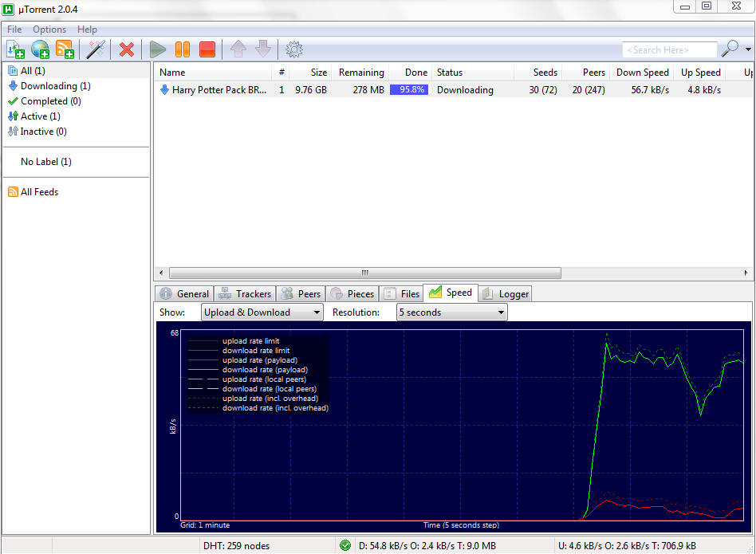Viewport: 756px width, 554px height.
Task: Click the Speed tab
Action: coord(451,293)
